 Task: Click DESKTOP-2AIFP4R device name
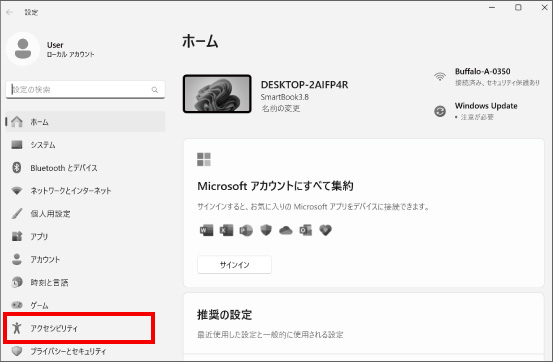(304, 85)
